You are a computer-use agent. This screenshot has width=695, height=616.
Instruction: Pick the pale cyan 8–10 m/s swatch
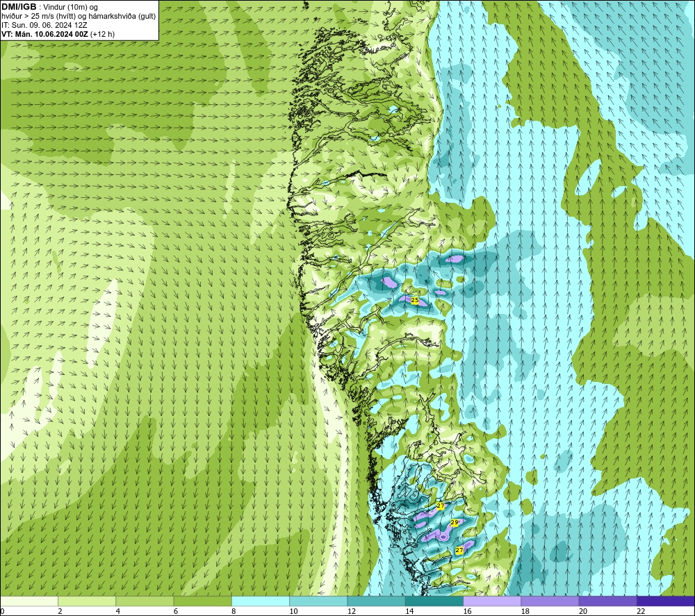261,601
